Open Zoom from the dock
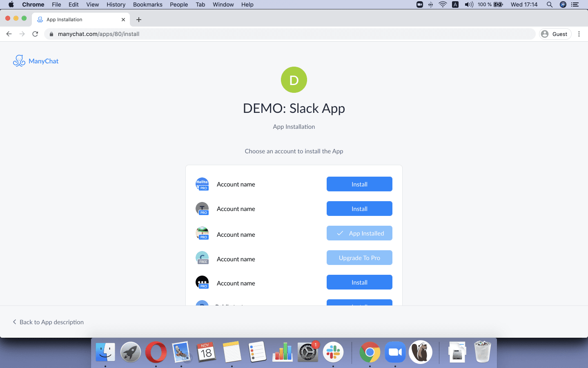The image size is (588, 368). (x=395, y=352)
